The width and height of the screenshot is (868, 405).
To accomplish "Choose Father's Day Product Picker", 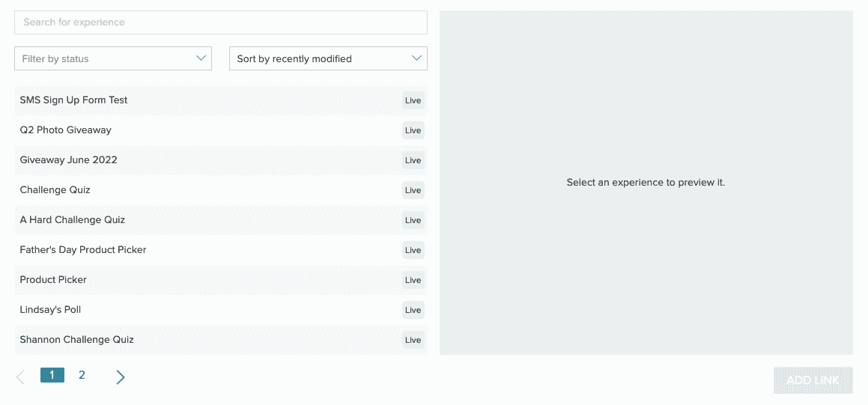I will (x=83, y=250).
